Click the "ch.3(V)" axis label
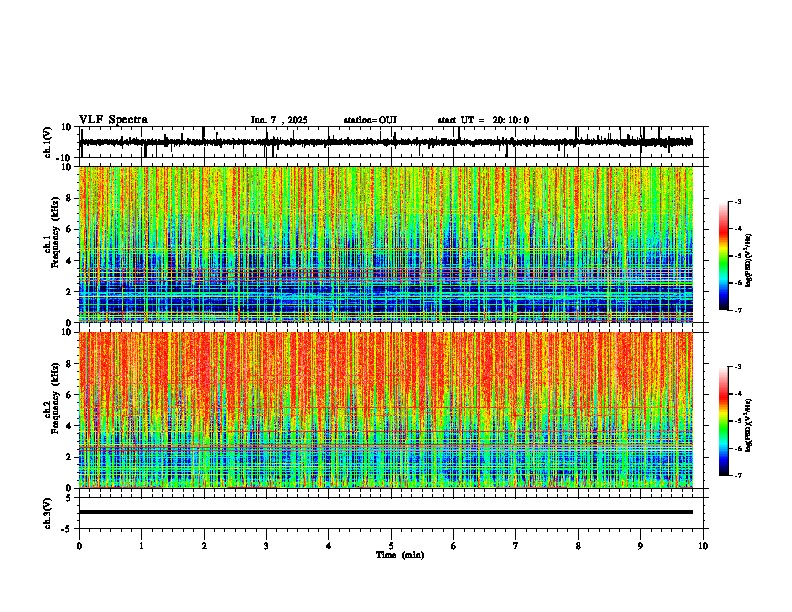 point(47,513)
